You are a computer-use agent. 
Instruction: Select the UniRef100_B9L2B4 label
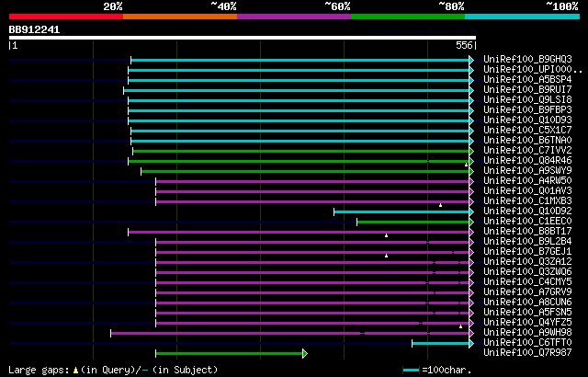point(527,242)
